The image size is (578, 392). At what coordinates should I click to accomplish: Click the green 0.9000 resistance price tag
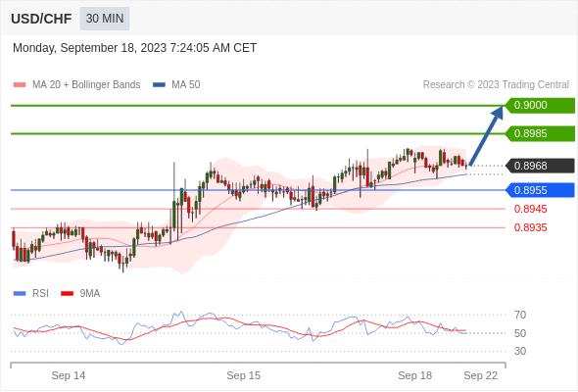pos(540,106)
